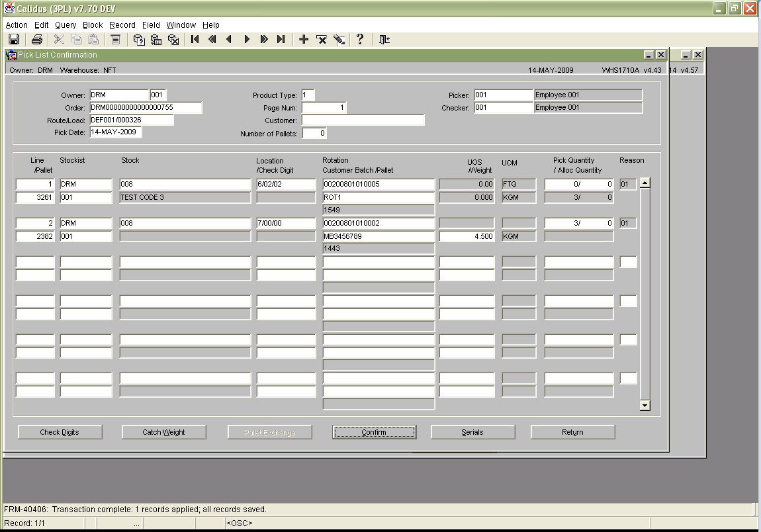Go to previous record arrow
Image resolution: width=761 pixels, height=532 pixels.
click(x=229, y=39)
